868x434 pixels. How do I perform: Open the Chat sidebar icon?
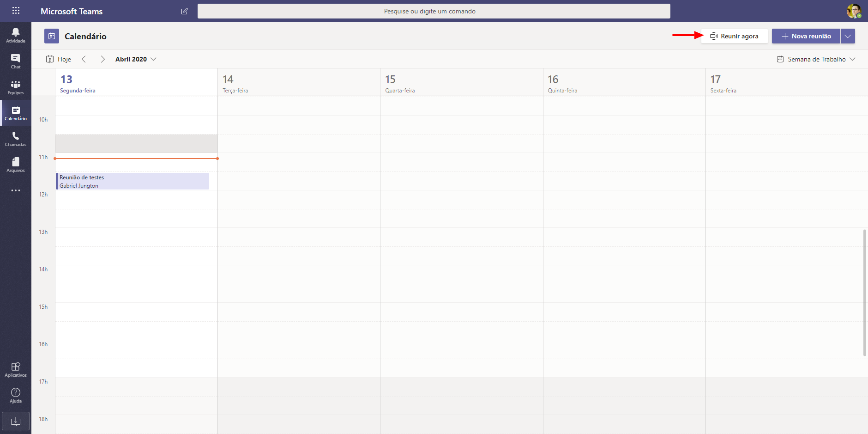tap(16, 61)
